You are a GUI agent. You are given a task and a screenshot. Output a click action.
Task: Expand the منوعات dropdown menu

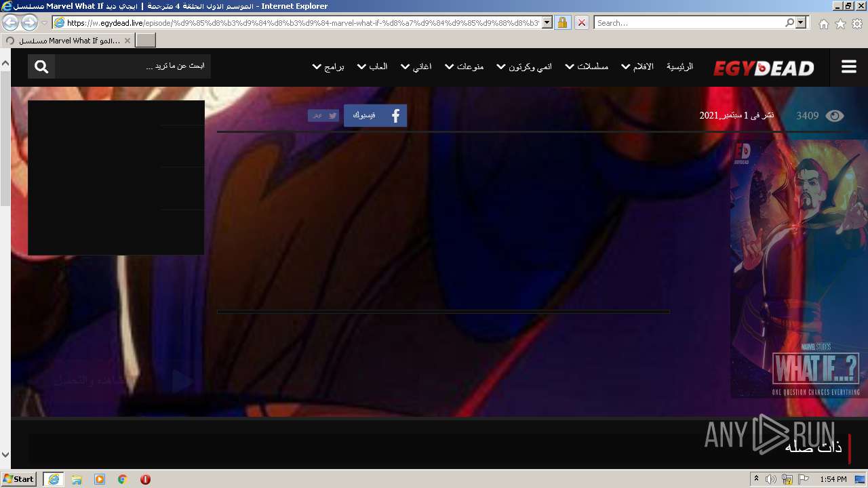pyautogui.click(x=464, y=66)
